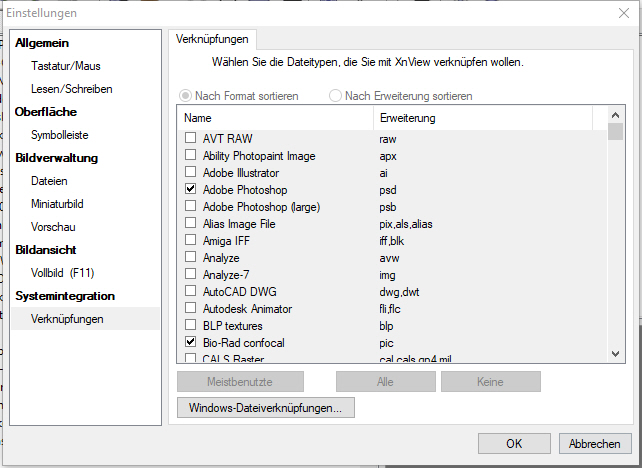Screen dimensions: 642x468
Task: Select Nach Erweiterung sortieren radio button
Action: point(335,96)
